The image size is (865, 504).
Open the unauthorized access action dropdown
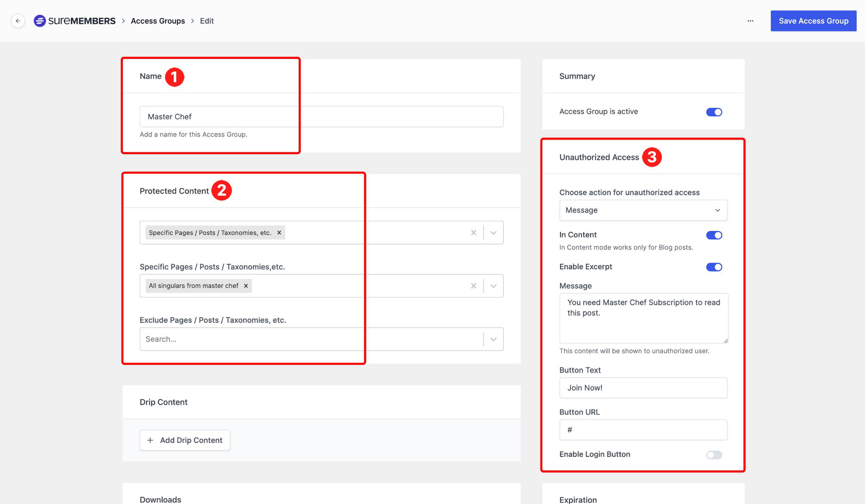pos(642,210)
